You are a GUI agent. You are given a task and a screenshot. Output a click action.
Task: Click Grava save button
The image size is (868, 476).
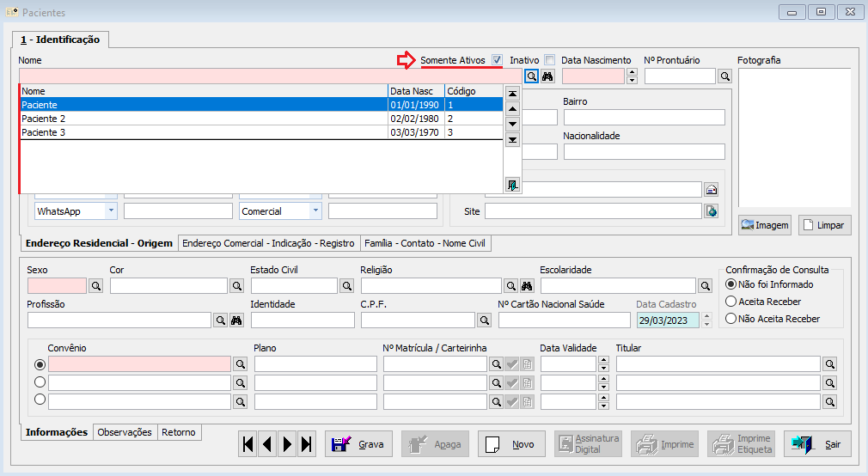[358, 444]
